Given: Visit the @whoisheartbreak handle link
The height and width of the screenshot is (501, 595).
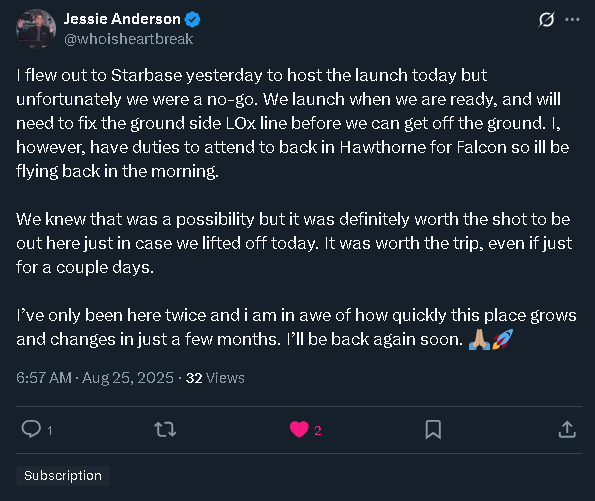Looking at the screenshot, I should pos(129,39).
